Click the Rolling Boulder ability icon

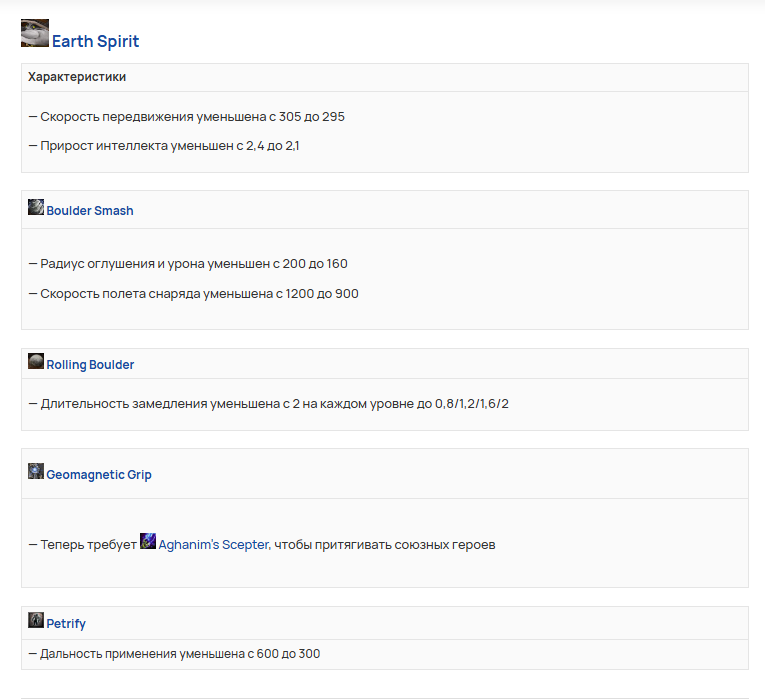click(x=36, y=361)
